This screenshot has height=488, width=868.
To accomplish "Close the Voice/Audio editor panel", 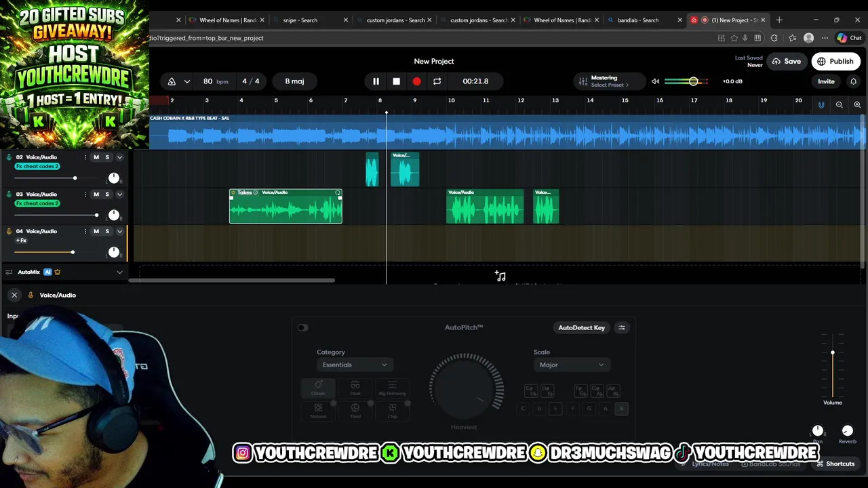I will click(14, 296).
